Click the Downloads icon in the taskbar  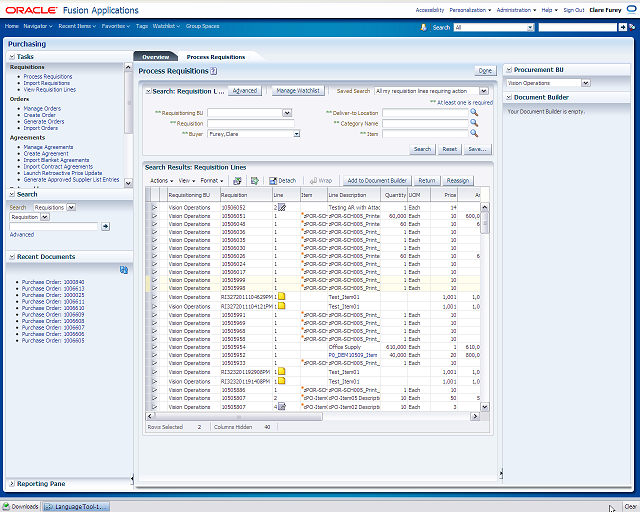6,506
